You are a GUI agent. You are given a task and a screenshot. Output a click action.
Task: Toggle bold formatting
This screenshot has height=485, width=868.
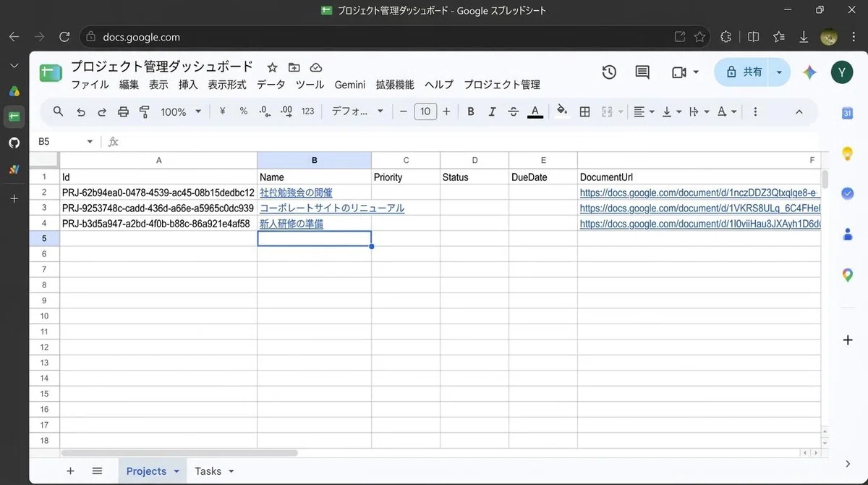tap(471, 111)
